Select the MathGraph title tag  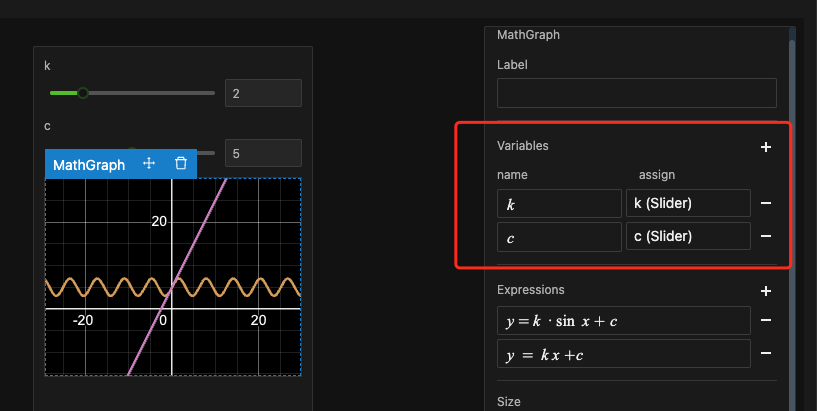89,165
